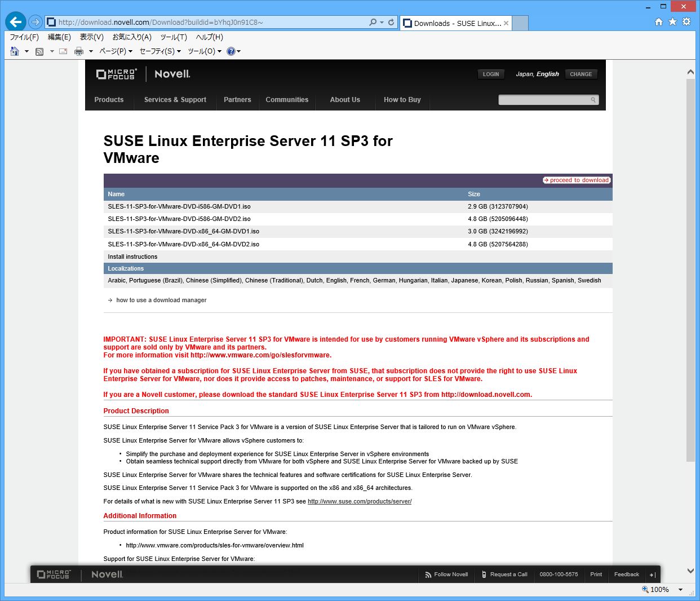Select SLES-11-SP3-for-VMware-DVD-x86_64-GM-DVD2.iso filename
This screenshot has height=601, width=700.
pyautogui.click(x=184, y=244)
